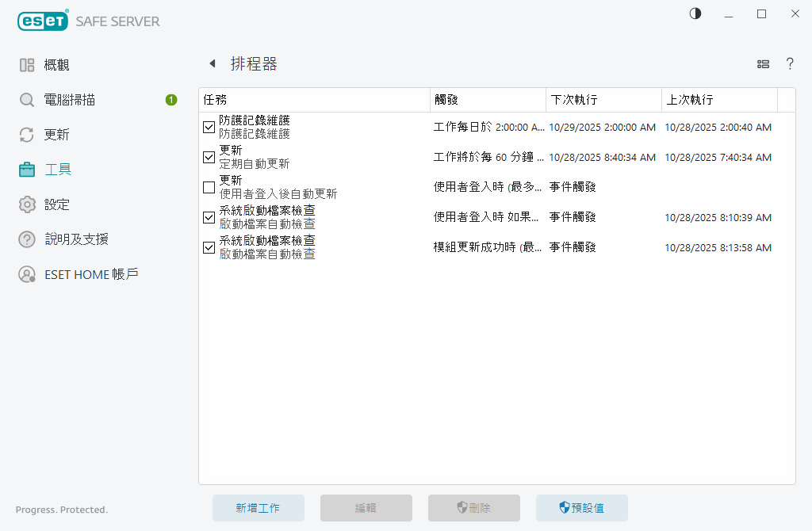Click the 預設值 button
The width and height of the screenshot is (812, 531).
point(581,508)
